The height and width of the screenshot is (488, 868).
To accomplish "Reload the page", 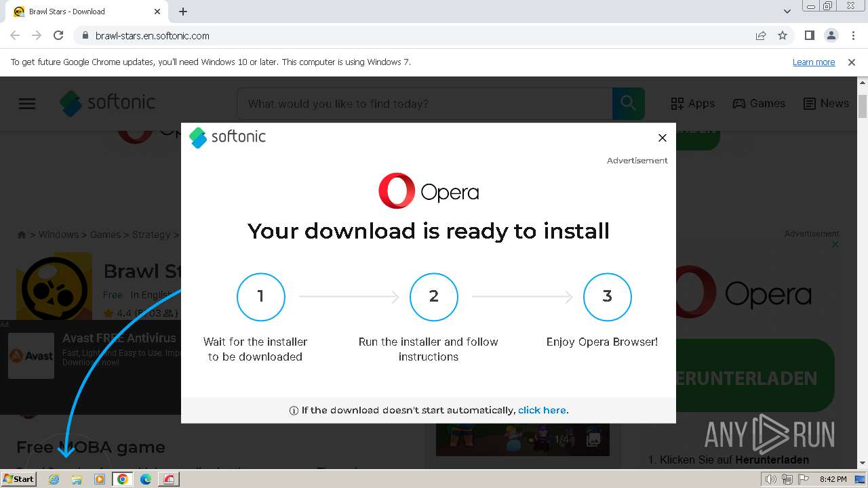I will pyautogui.click(x=58, y=35).
